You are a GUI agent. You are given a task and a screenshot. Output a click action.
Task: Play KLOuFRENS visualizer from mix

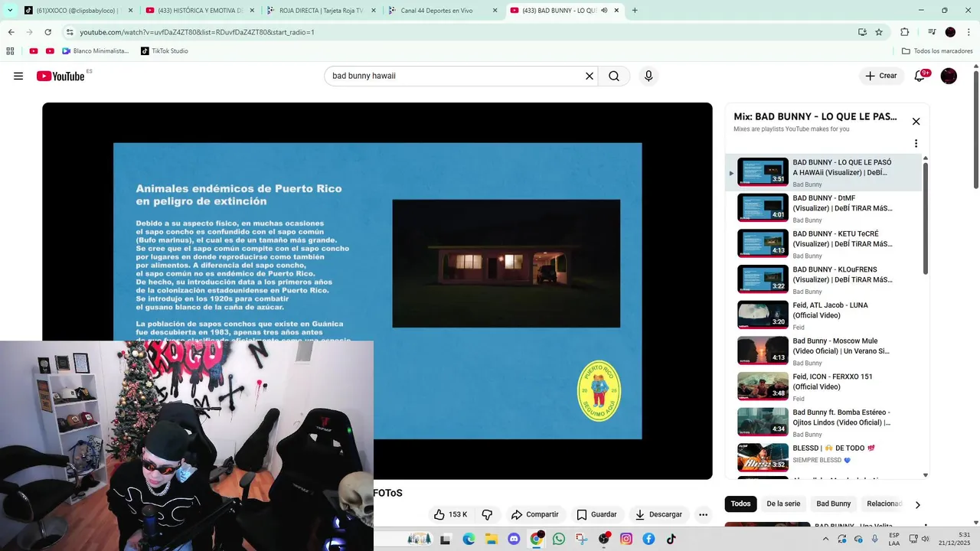pyautogui.click(x=824, y=279)
